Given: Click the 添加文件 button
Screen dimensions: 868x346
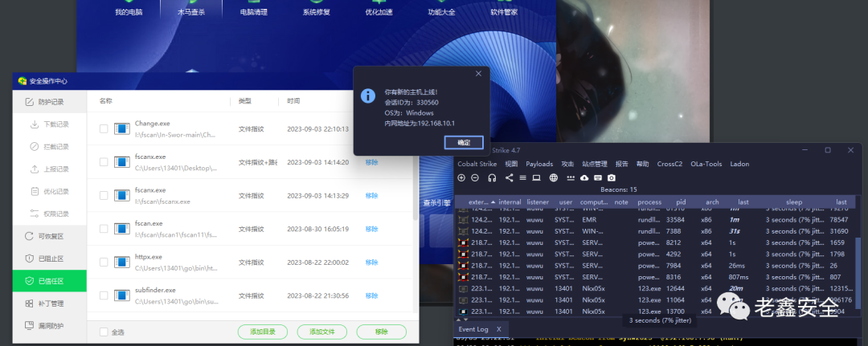Looking at the screenshot, I should 322,332.
